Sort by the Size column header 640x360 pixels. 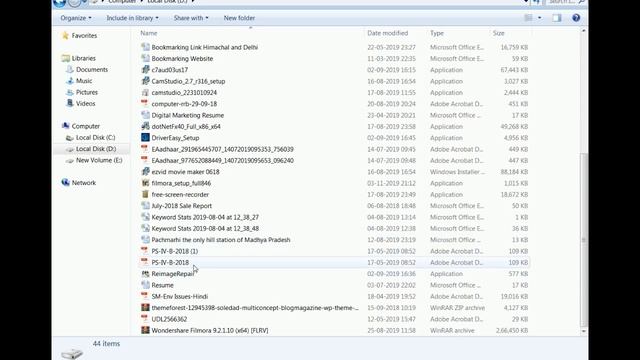coord(498,33)
